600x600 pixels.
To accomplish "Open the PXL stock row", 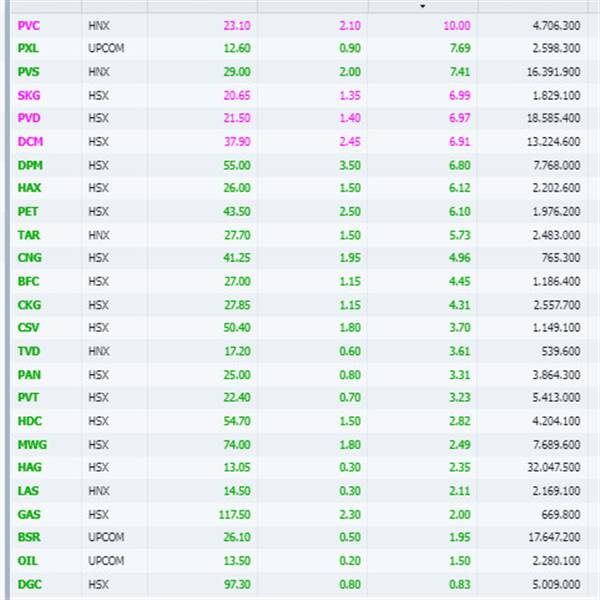I will [x=300, y=48].
